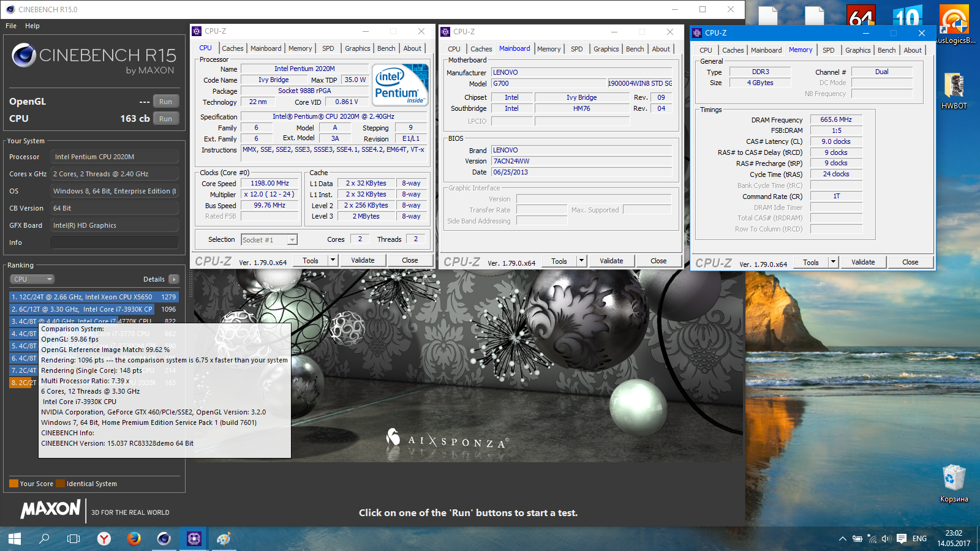Click the Cinebench R15 sphere logo

[x=24, y=55]
